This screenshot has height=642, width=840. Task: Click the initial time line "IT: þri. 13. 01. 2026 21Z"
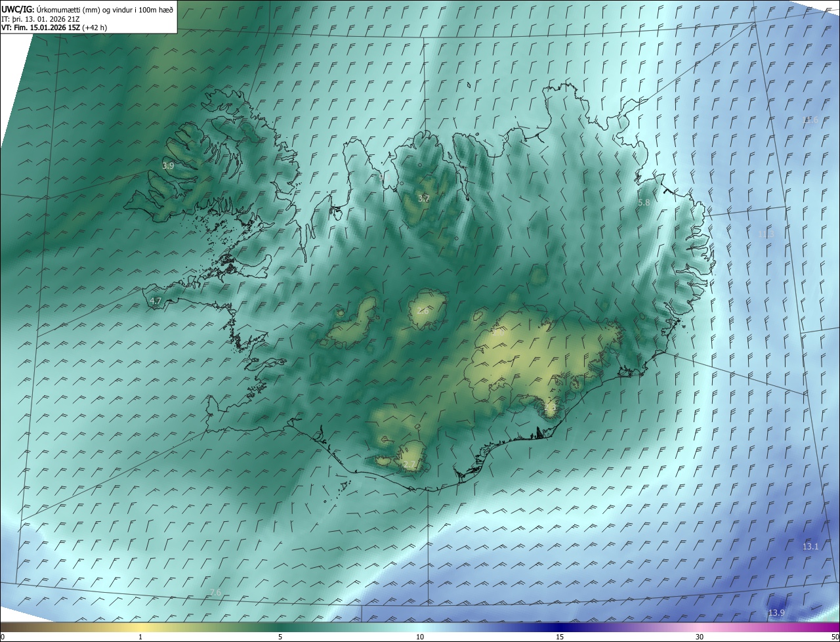[41, 19]
